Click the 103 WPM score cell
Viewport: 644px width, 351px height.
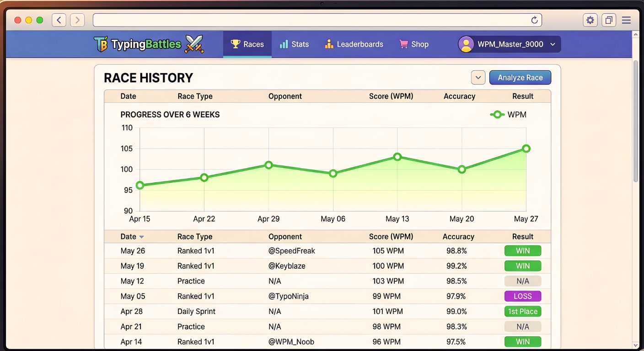387,281
